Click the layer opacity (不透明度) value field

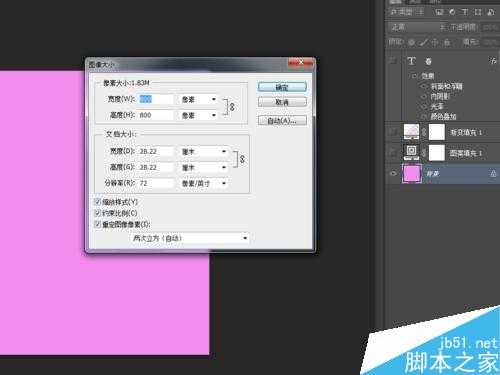click(x=490, y=28)
